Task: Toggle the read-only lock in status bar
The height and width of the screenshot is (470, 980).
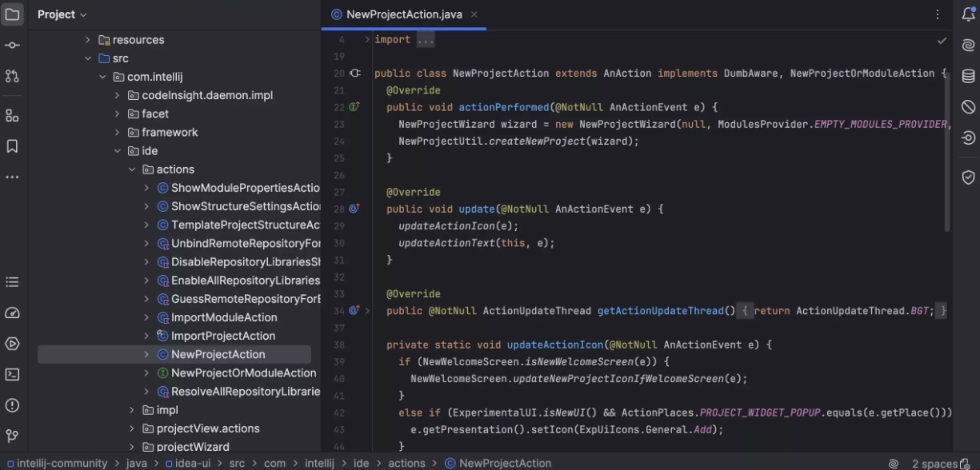Action: click(964, 464)
